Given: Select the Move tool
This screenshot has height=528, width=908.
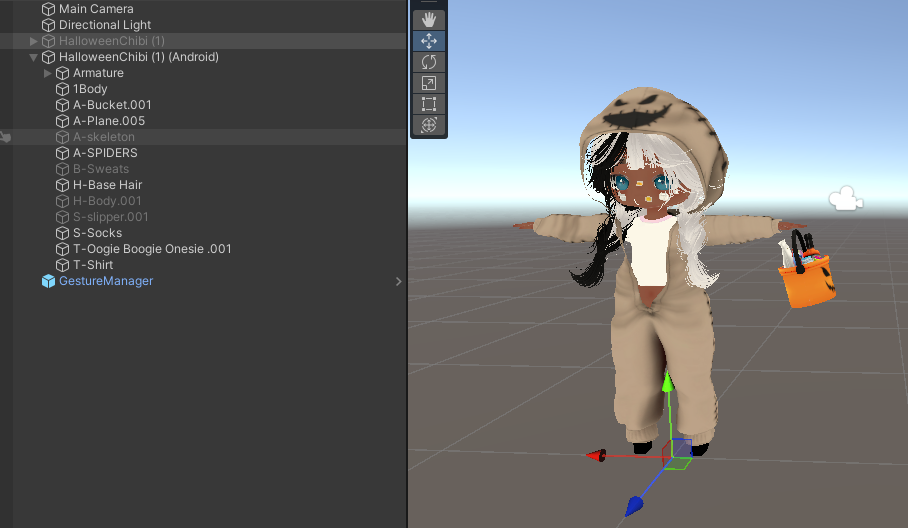Looking at the screenshot, I should 429,41.
